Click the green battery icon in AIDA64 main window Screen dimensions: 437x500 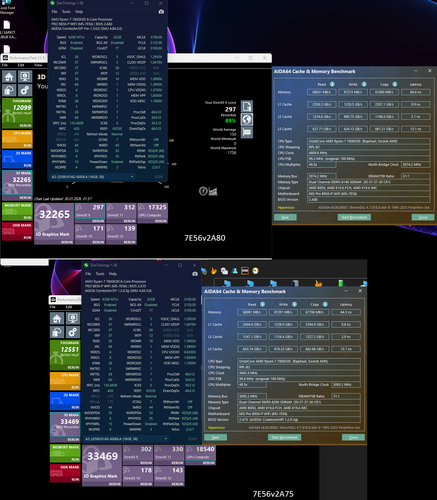click(x=341, y=283)
